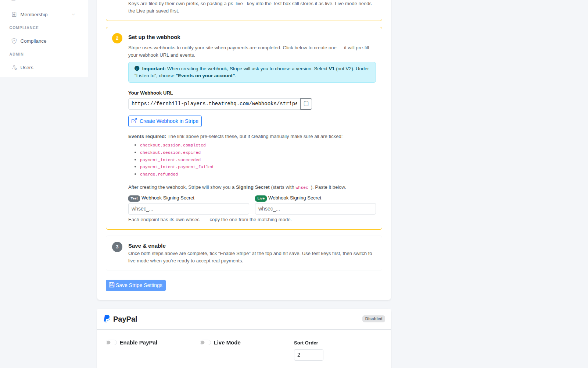Focus the Live Webhook Signing Secret field
Viewport: 588px width, 368px height.
click(x=315, y=209)
